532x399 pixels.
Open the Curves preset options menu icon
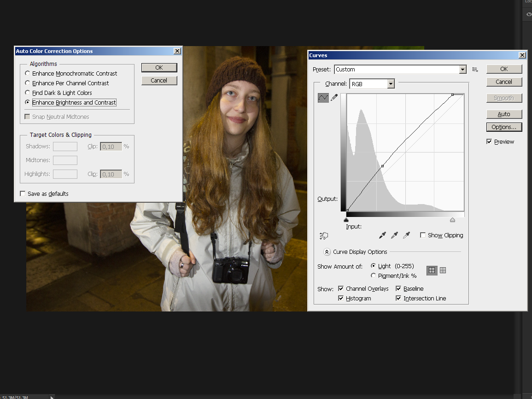pyautogui.click(x=475, y=70)
